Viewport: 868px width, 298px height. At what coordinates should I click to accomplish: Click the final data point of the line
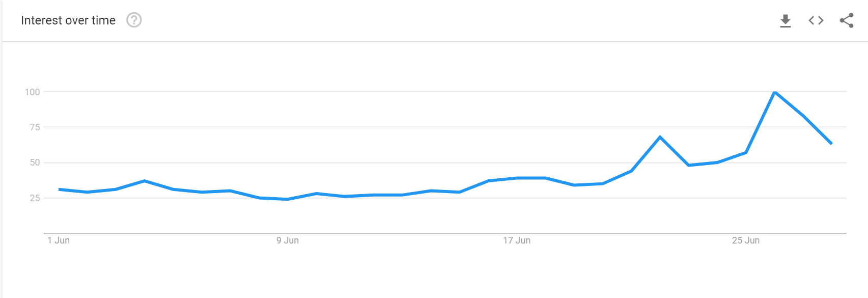click(x=831, y=144)
